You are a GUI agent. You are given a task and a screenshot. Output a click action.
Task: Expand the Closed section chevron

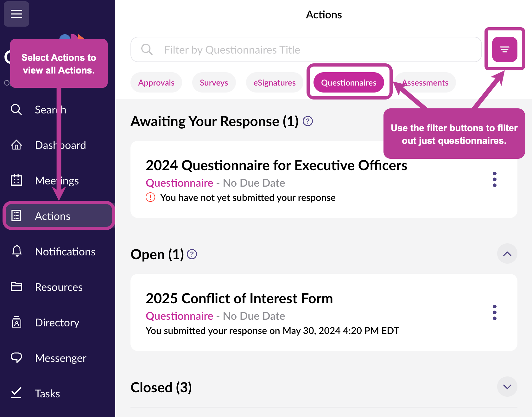[507, 387]
